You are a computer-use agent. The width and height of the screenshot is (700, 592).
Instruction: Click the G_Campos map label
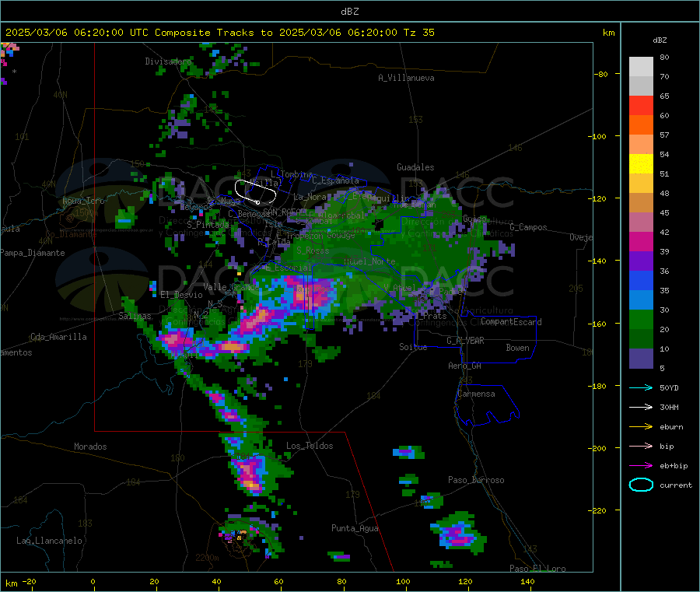tap(529, 227)
